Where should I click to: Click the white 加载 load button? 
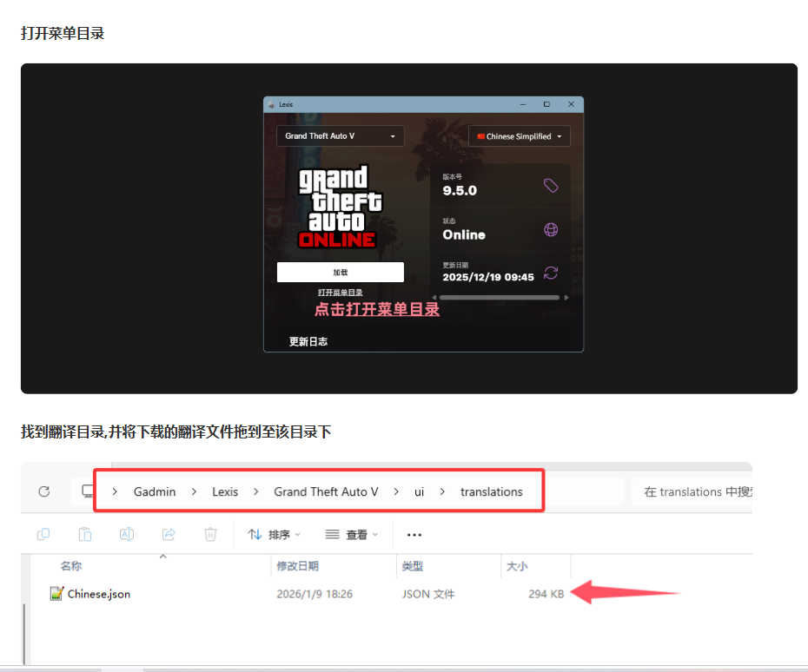coord(340,272)
